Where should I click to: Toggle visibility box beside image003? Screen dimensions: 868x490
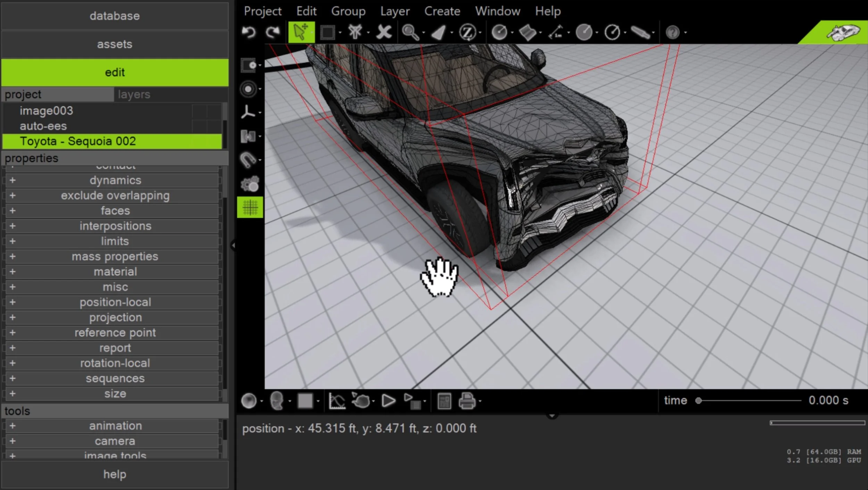199,111
